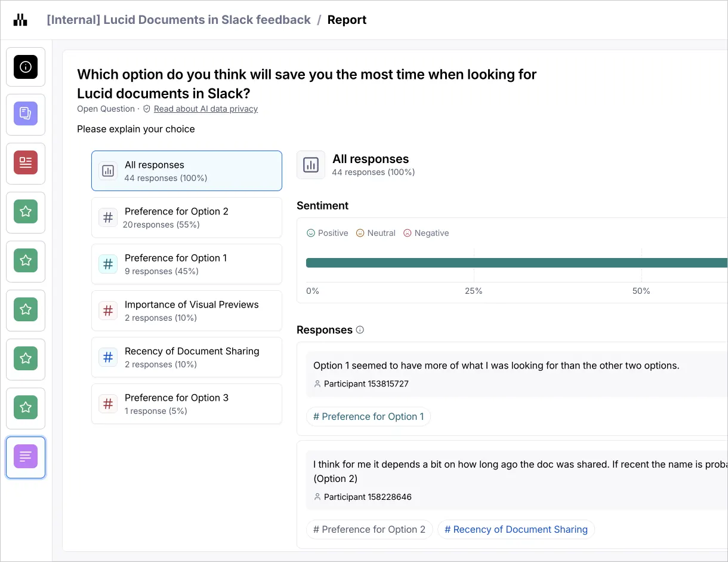Open Read about AI data privacy link
Image resolution: width=728 pixels, height=562 pixels.
coord(206,109)
